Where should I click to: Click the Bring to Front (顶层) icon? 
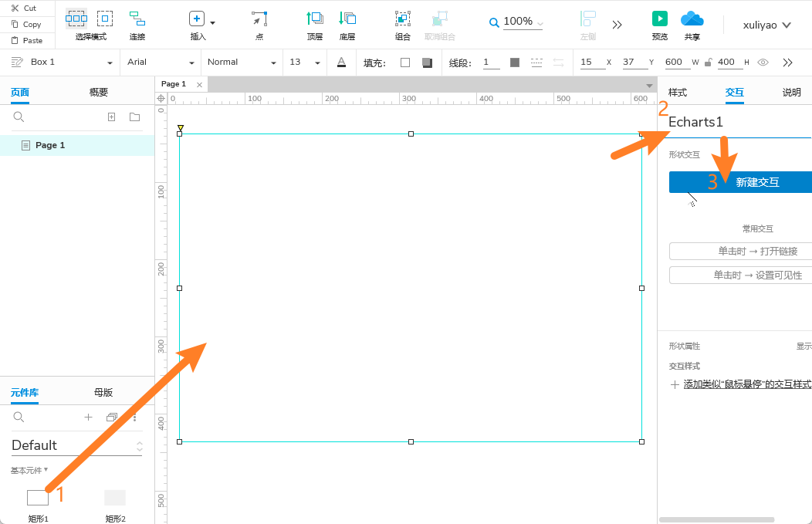pos(315,19)
